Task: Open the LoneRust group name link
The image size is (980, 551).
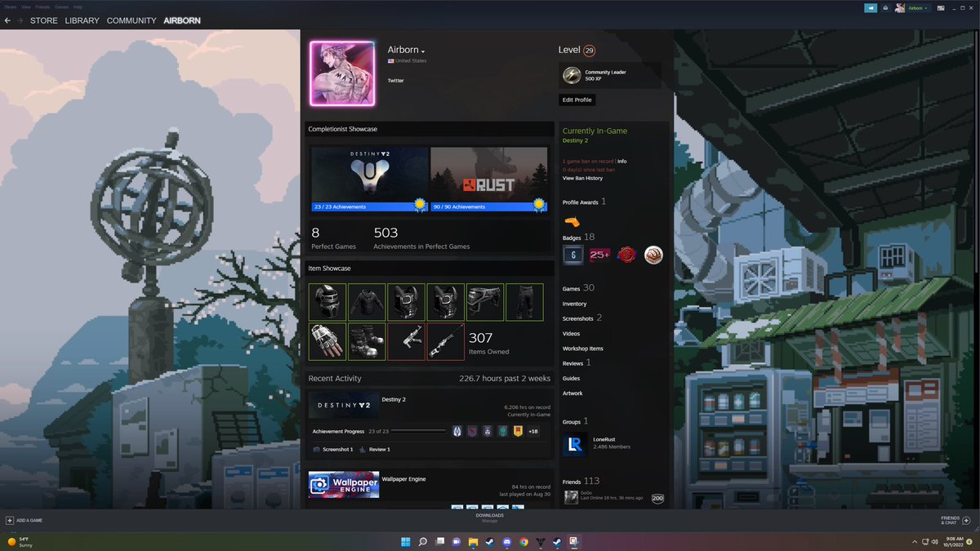Action: [604, 439]
